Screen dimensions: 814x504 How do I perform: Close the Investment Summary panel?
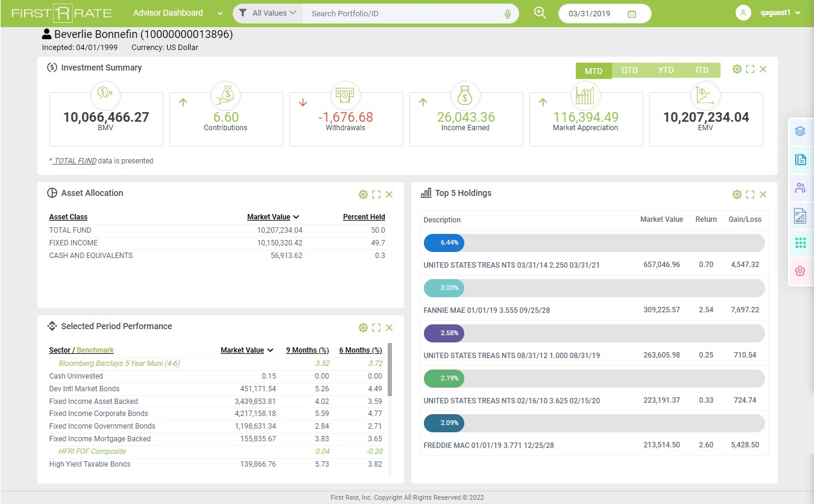point(763,69)
